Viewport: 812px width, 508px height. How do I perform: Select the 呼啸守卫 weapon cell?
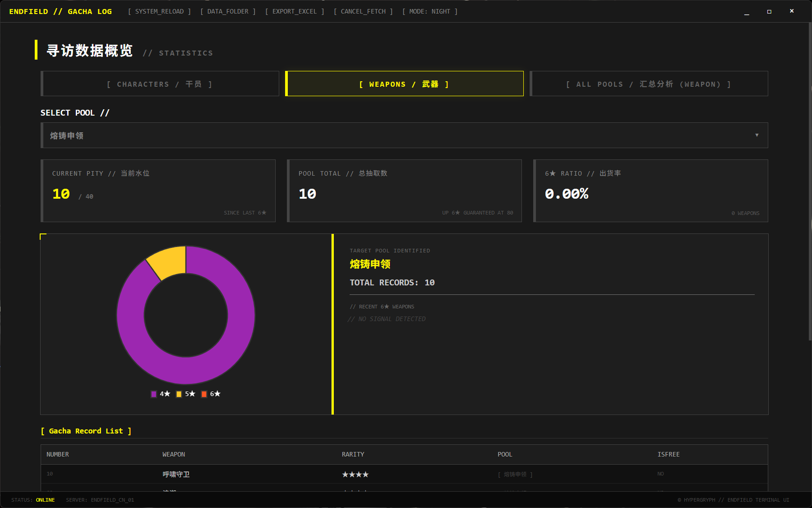click(176, 474)
